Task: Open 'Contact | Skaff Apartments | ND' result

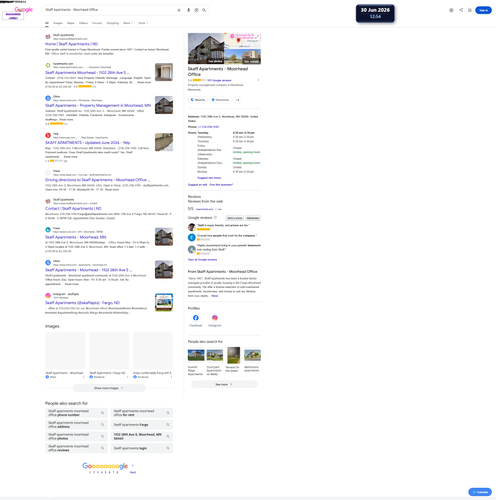Action: (73, 209)
